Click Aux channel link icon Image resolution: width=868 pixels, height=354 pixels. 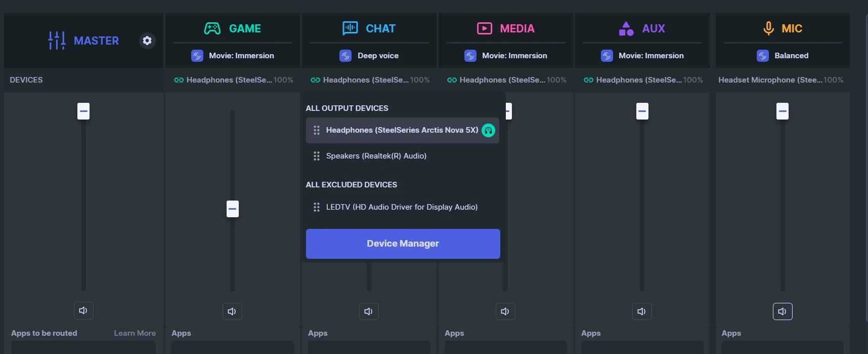[588, 80]
